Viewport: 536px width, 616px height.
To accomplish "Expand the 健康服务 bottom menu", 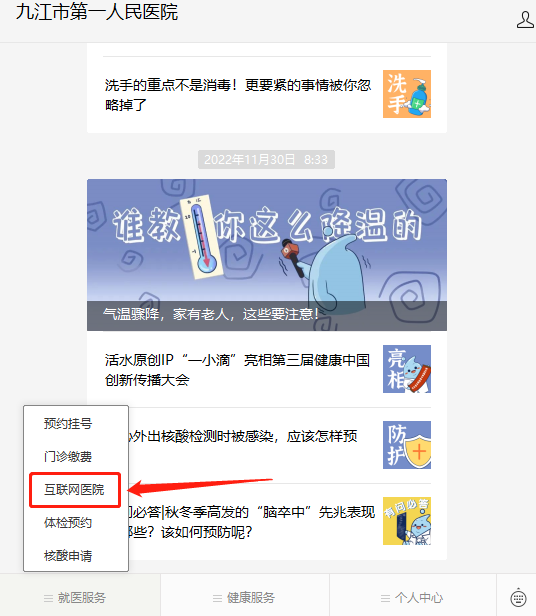I will 245,598.
